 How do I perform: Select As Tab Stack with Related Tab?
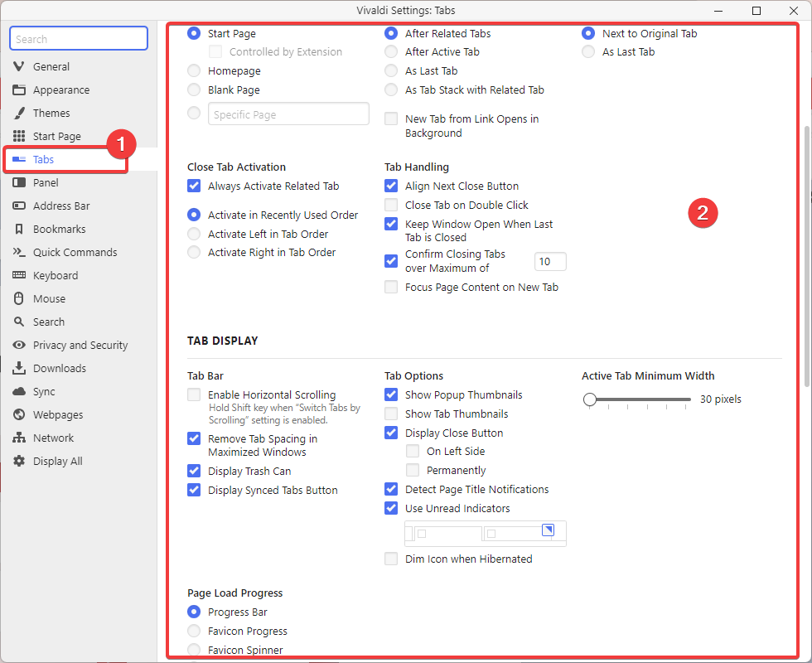pos(391,90)
